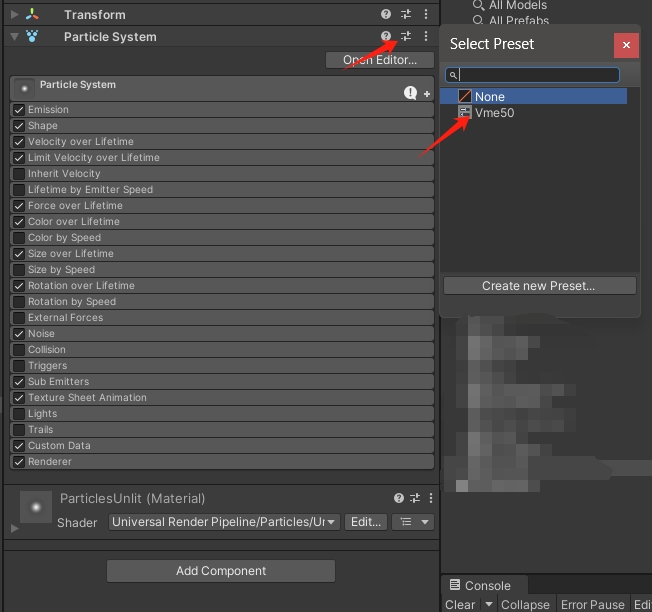This screenshot has height=612, width=652.
Task: Close the Select Preset window
Action: [626, 44]
